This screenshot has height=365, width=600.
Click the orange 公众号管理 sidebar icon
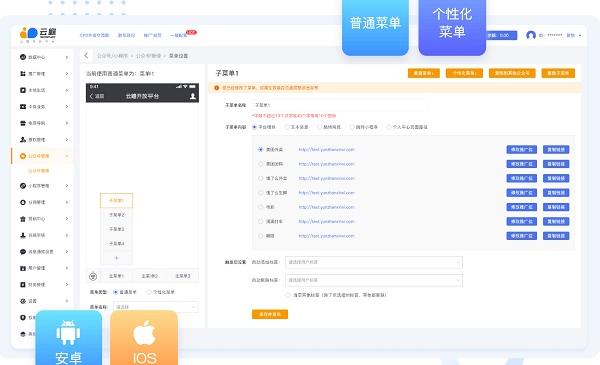tap(23, 156)
